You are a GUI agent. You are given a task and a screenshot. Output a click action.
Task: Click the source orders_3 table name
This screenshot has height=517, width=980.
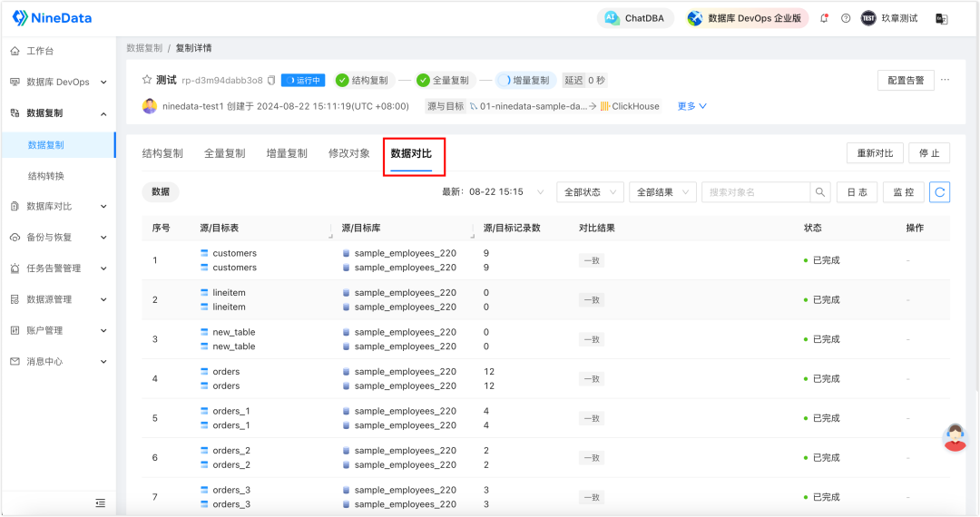[231, 490]
